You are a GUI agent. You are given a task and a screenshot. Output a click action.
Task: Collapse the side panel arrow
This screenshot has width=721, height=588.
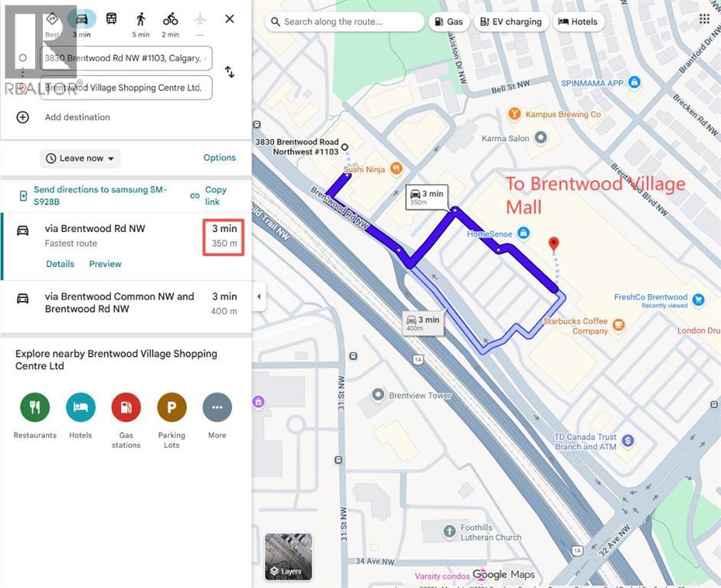point(259,297)
